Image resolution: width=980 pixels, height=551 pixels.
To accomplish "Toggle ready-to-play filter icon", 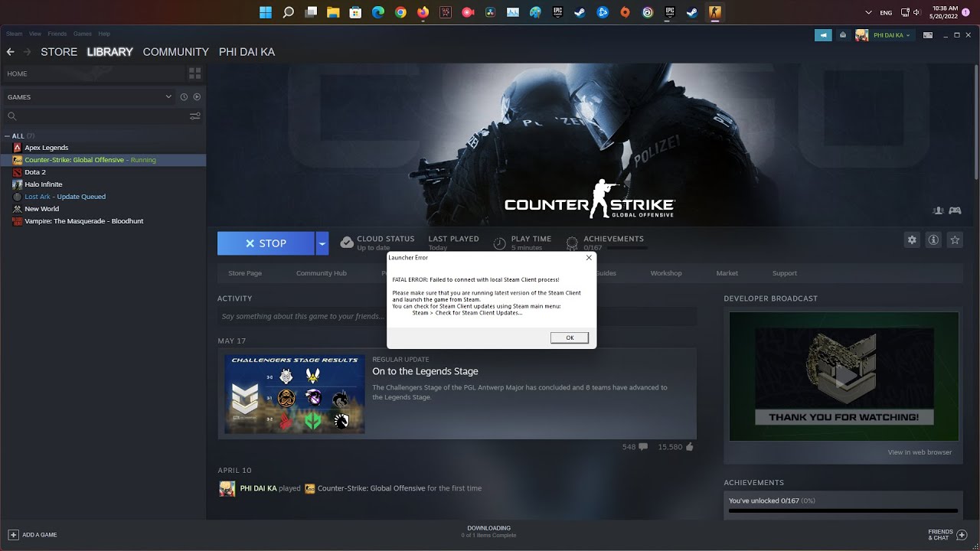I will click(197, 97).
